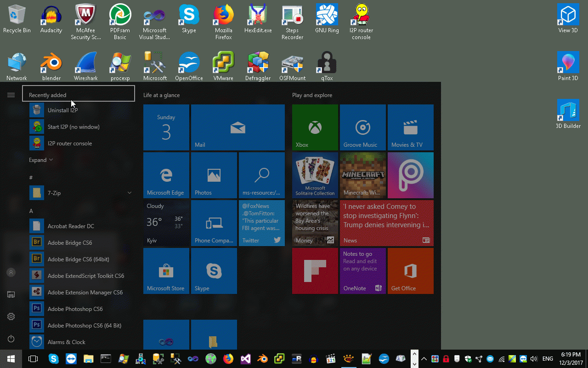This screenshot has height=368, width=588.
Task: Click the Twitter live tile
Action: (x=262, y=223)
